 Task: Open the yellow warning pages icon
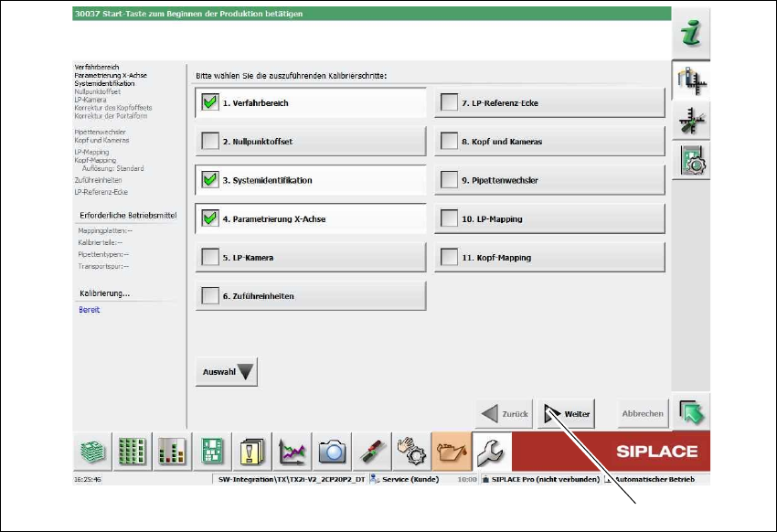pyautogui.click(x=251, y=452)
